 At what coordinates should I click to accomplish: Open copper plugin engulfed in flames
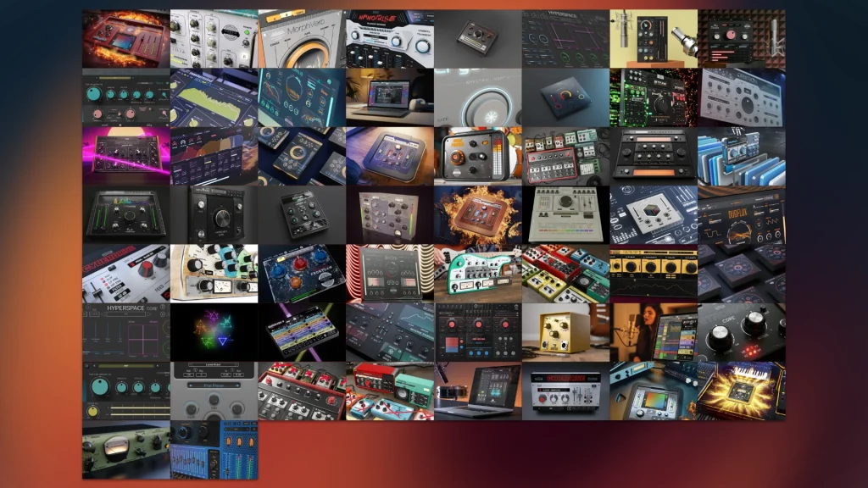pyautogui.click(x=478, y=214)
